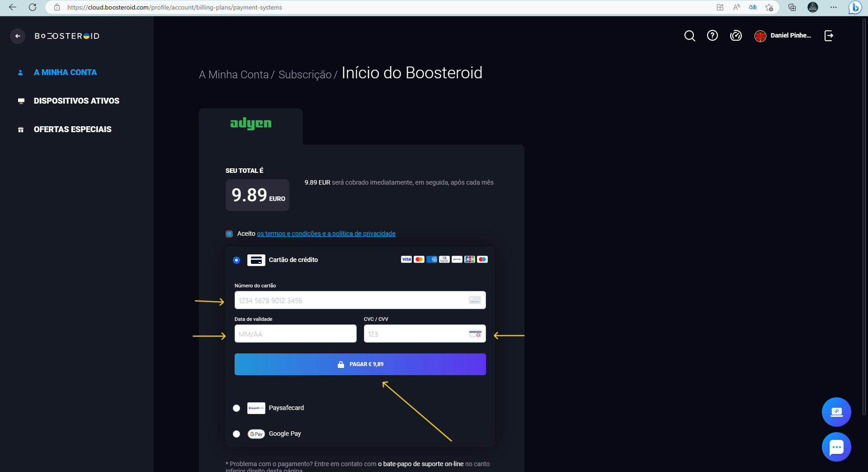
Task: Click the page vertical scrollbar
Action: pyautogui.click(x=864, y=217)
